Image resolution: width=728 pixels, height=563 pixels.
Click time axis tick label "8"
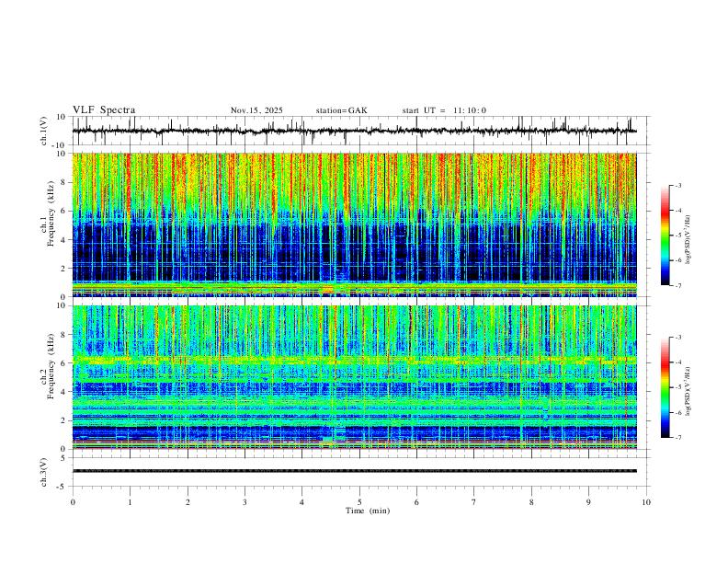click(x=531, y=502)
